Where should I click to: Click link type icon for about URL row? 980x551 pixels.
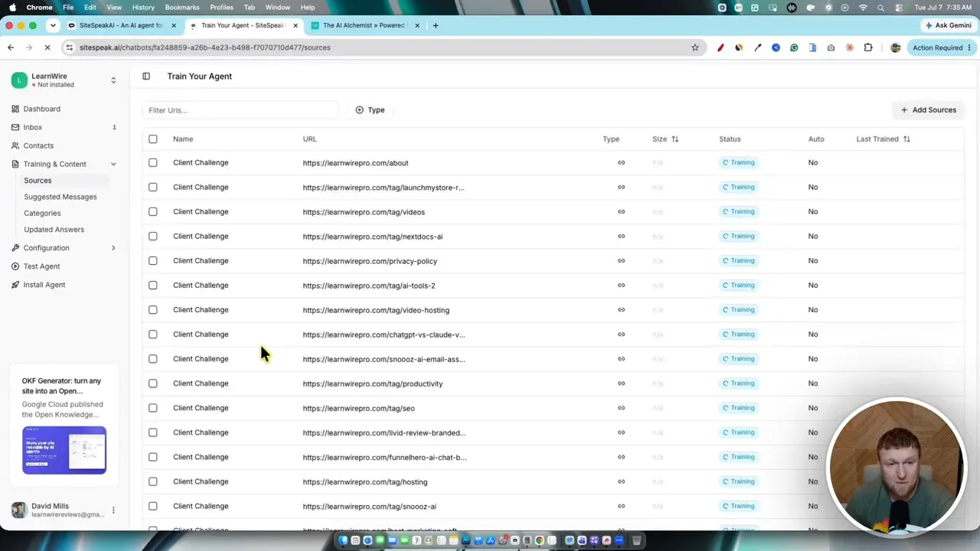(621, 162)
